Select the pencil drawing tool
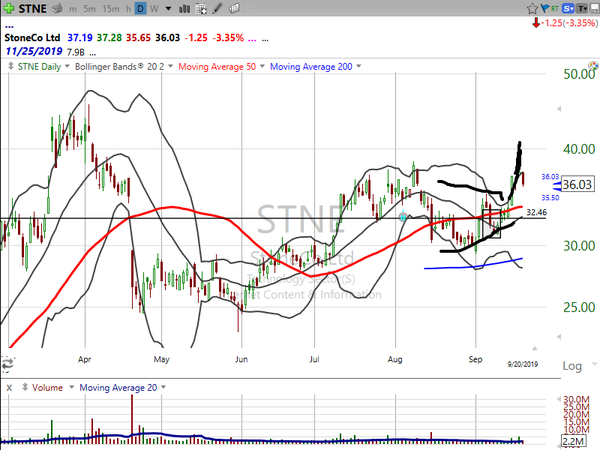 point(216,8)
